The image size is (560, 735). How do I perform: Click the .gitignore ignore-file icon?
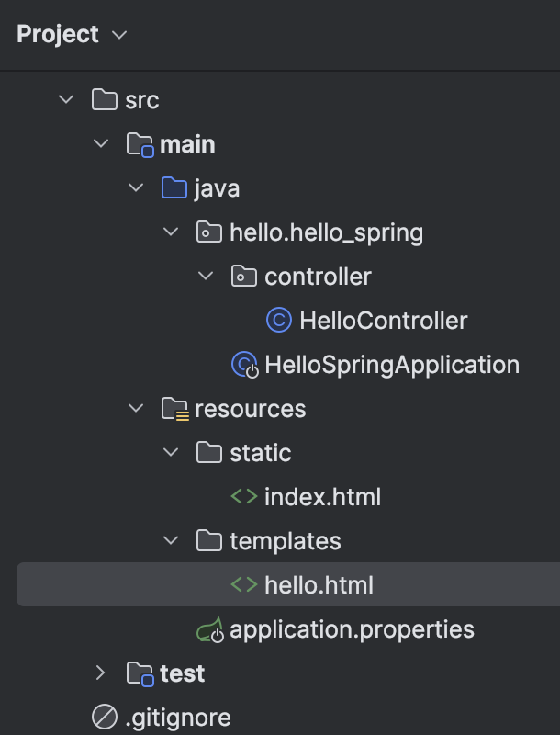click(x=105, y=718)
